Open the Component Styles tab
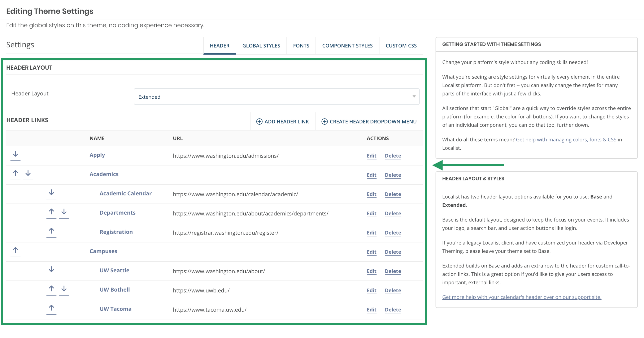 (347, 46)
